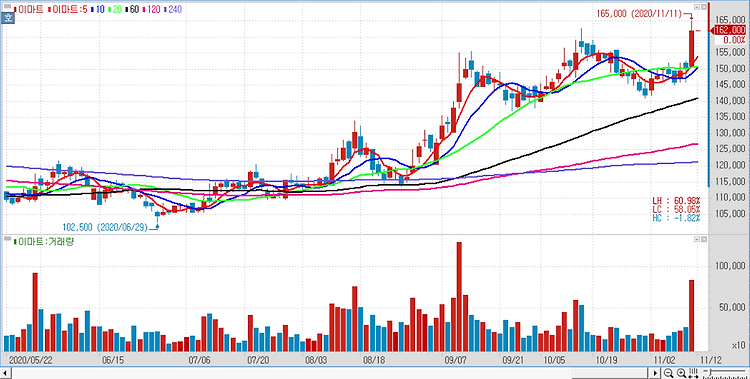The image size is (750, 379).
Task: Zoom out the chart with the minus magnifier
Action: [669, 373]
